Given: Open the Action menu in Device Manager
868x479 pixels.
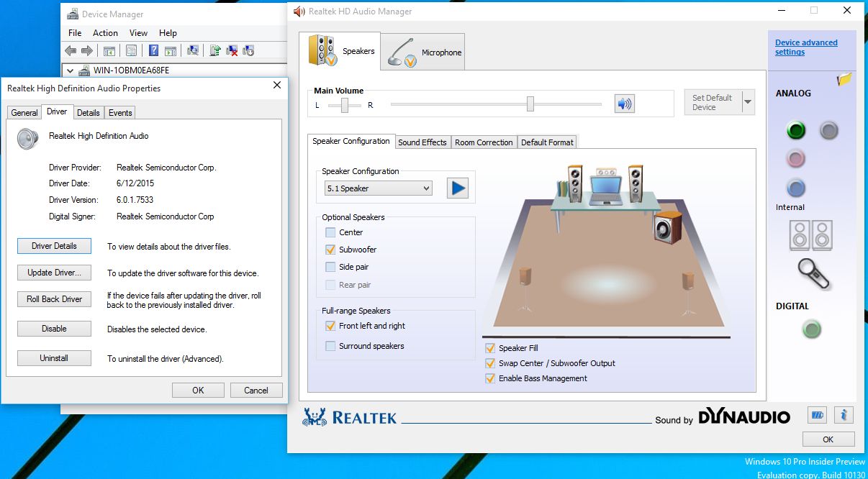Looking at the screenshot, I should 105,32.
